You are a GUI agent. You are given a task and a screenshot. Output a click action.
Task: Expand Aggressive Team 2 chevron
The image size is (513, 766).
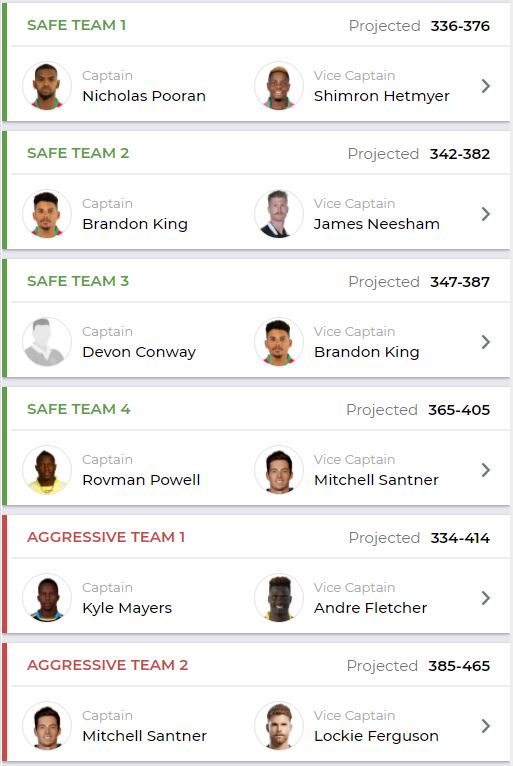coord(485,726)
